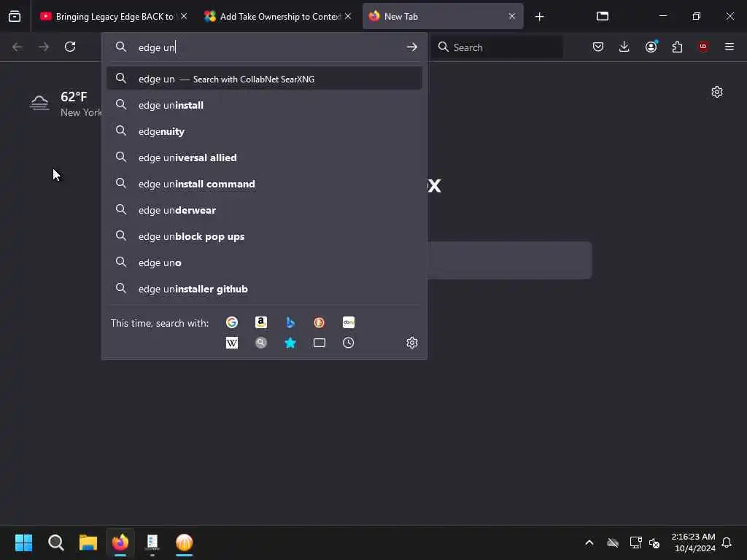
Task: Open File Explorer from taskbar
Action: tap(88, 542)
